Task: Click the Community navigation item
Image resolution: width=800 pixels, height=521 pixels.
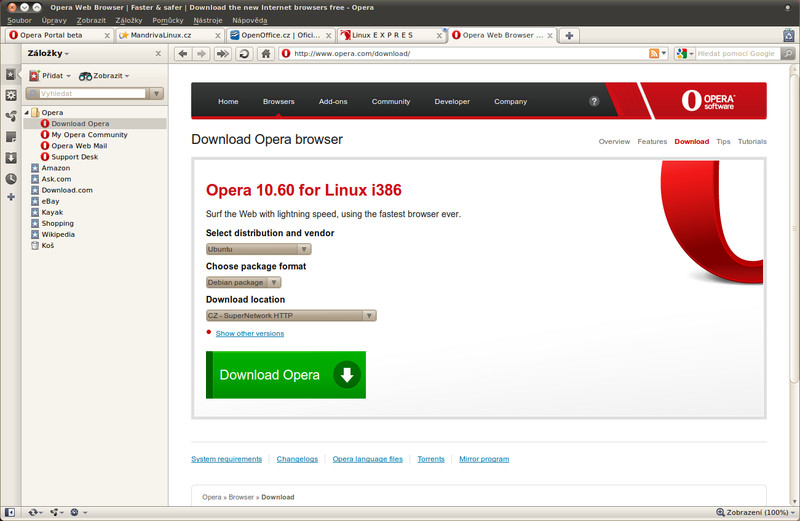Action: point(391,102)
